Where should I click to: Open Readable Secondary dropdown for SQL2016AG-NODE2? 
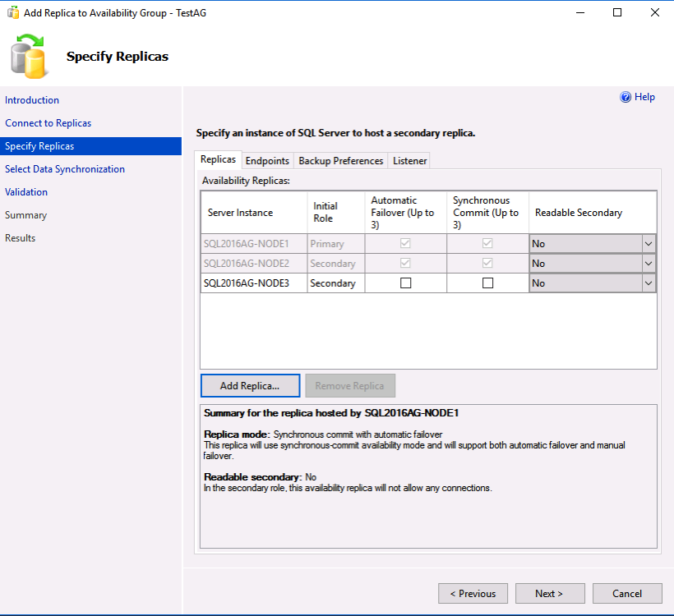click(x=648, y=264)
